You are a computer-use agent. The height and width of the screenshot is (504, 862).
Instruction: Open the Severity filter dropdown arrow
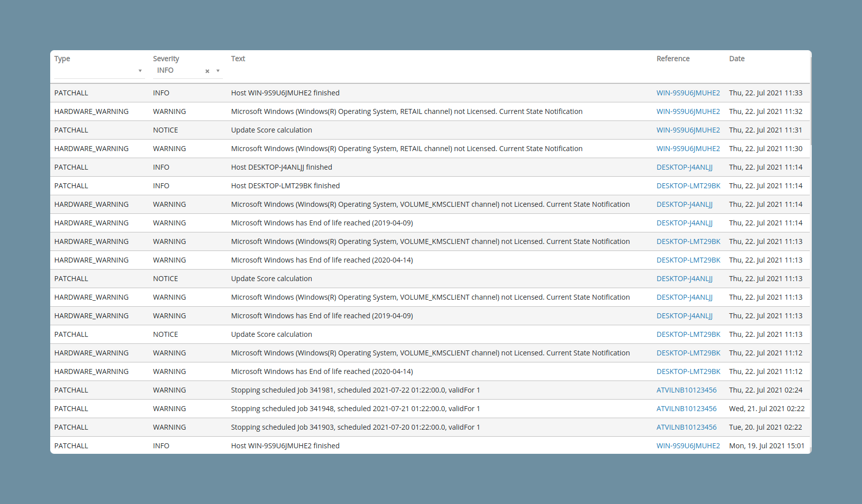(x=218, y=71)
